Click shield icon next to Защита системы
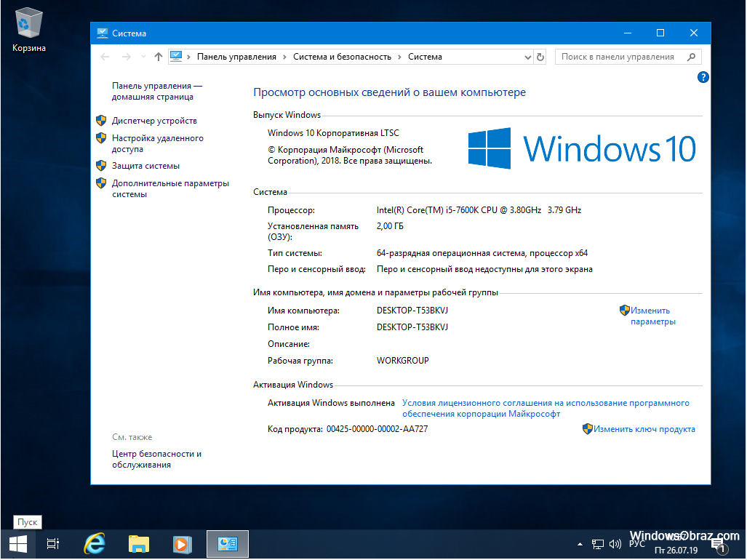The width and height of the screenshot is (747, 560). (101, 166)
